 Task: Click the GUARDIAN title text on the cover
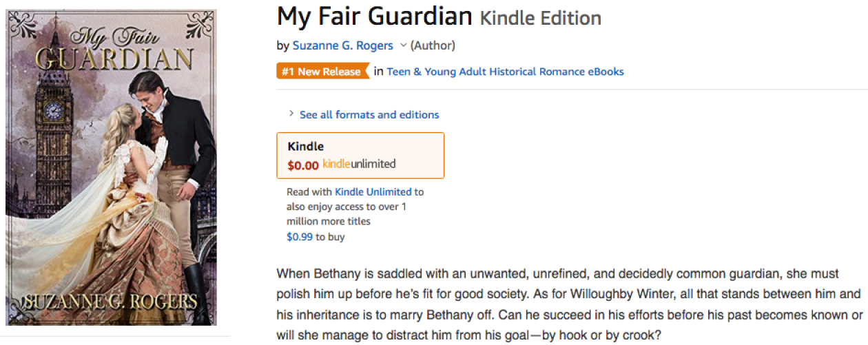pos(114,60)
